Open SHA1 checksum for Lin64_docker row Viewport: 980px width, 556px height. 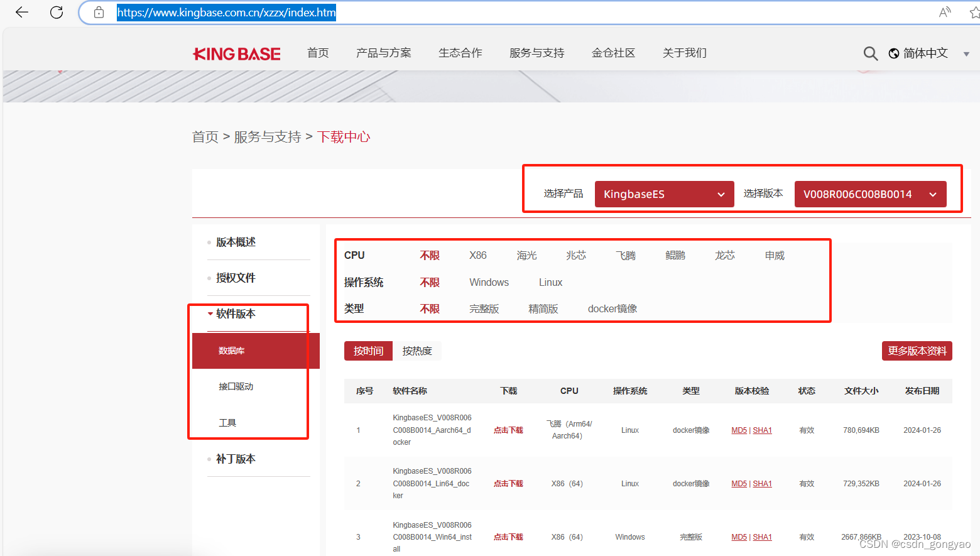(x=762, y=484)
